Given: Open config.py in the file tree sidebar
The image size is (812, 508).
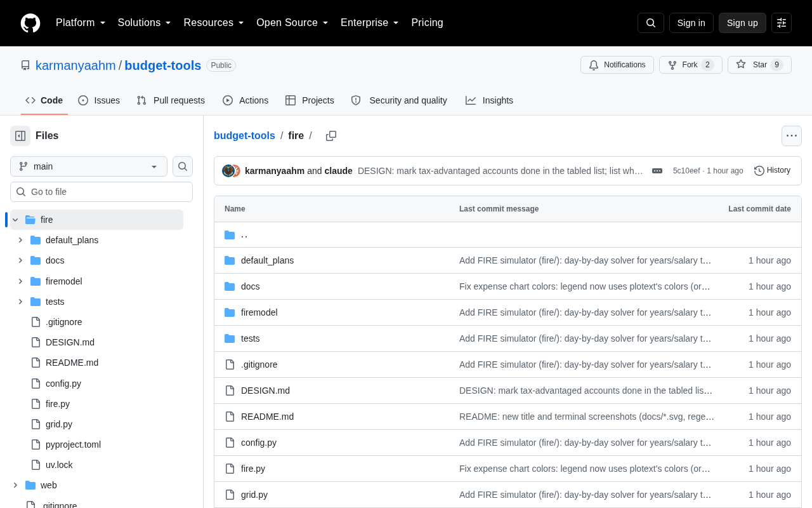Looking at the screenshot, I should click(63, 384).
